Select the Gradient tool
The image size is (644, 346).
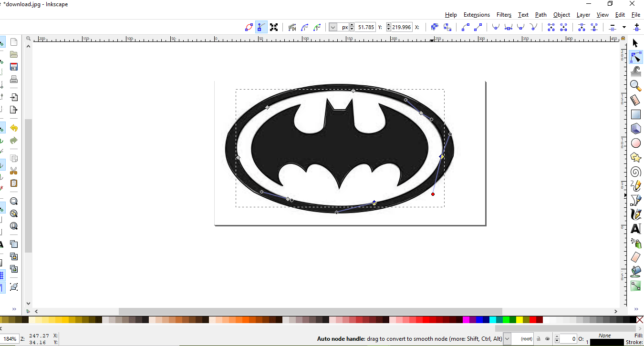(x=635, y=286)
